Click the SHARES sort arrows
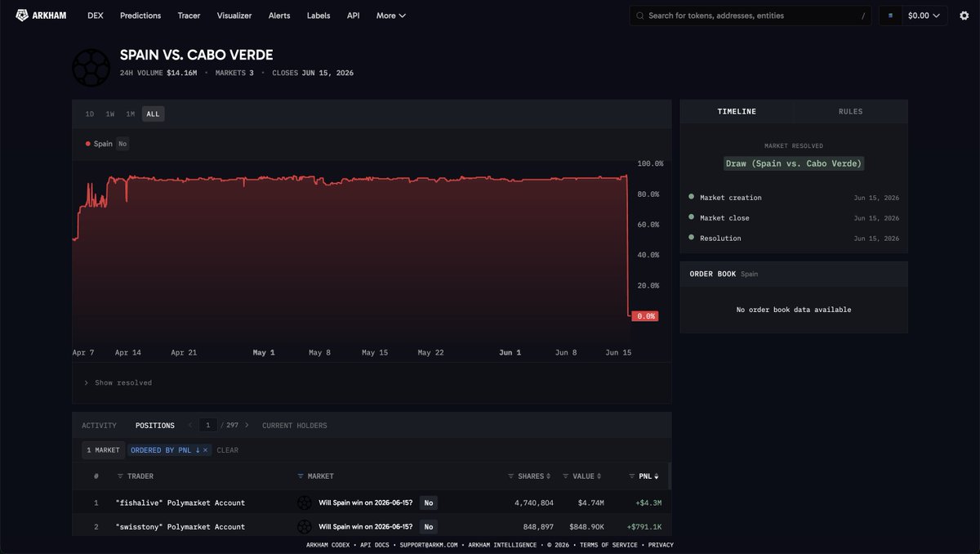This screenshot has height=554, width=980. [x=548, y=476]
